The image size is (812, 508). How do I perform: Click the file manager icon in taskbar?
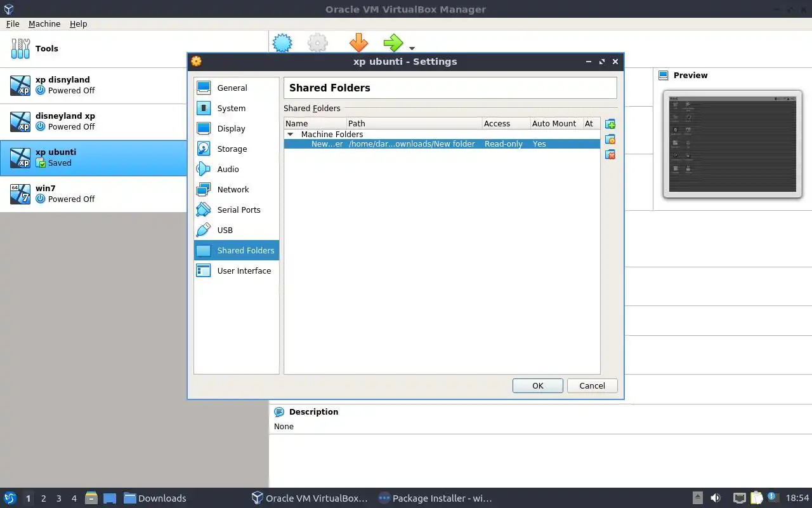[91, 498]
